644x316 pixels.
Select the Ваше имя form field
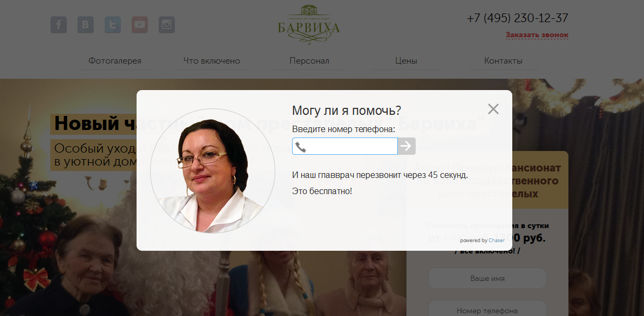(x=487, y=278)
